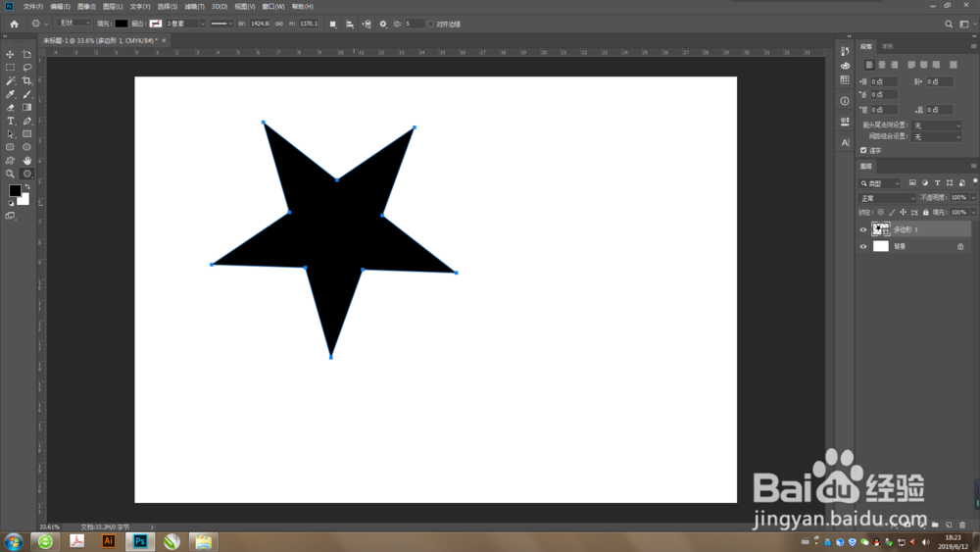Open History collapsed panel icon
This screenshot has width=980, height=552.
(x=845, y=51)
